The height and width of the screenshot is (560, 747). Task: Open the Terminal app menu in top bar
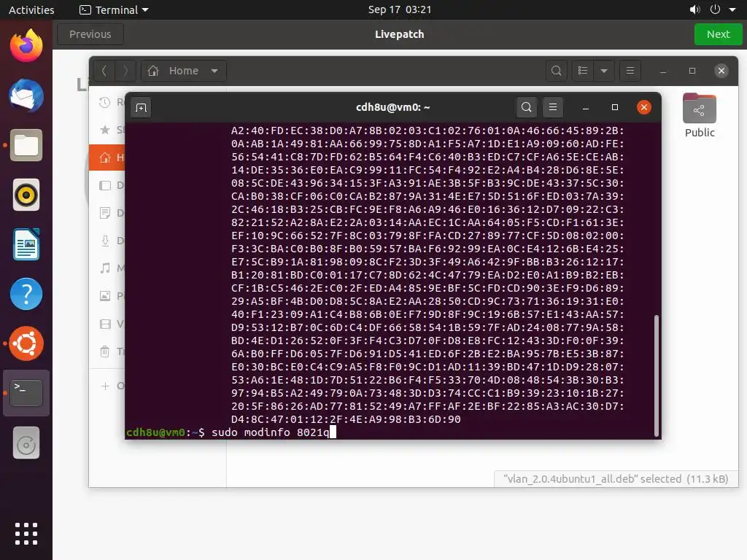(114, 10)
